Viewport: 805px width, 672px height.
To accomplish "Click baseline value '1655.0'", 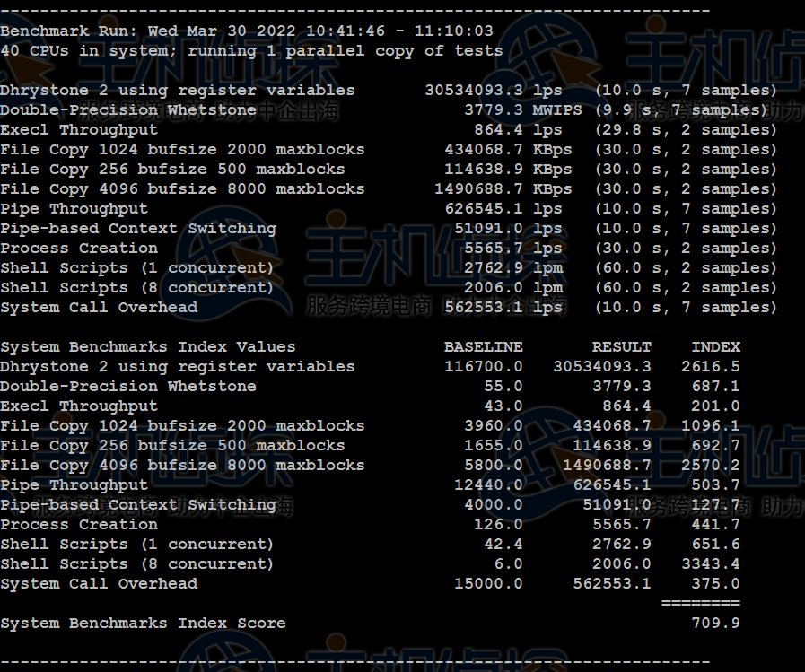I will 494,446.
